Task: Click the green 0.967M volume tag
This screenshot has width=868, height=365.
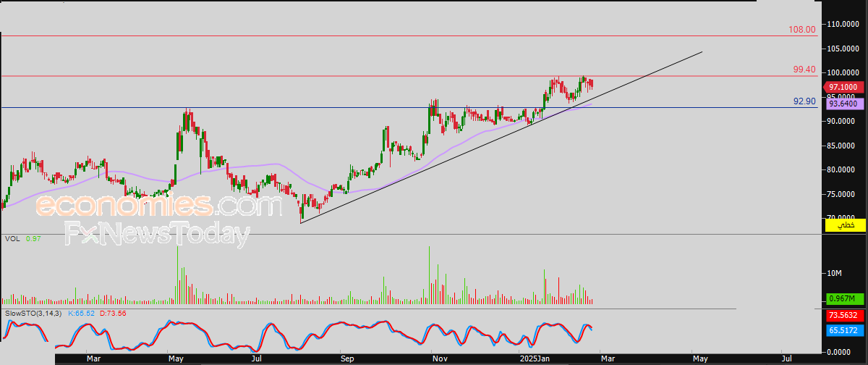Action: pos(843,298)
